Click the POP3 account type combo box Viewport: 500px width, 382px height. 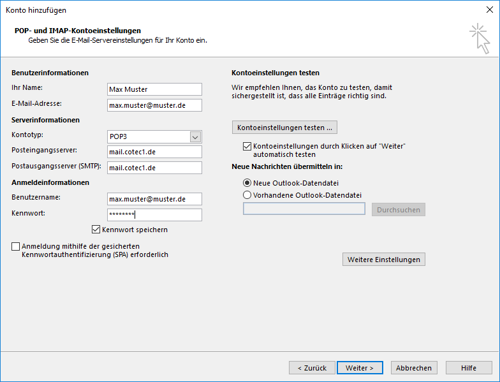point(155,137)
